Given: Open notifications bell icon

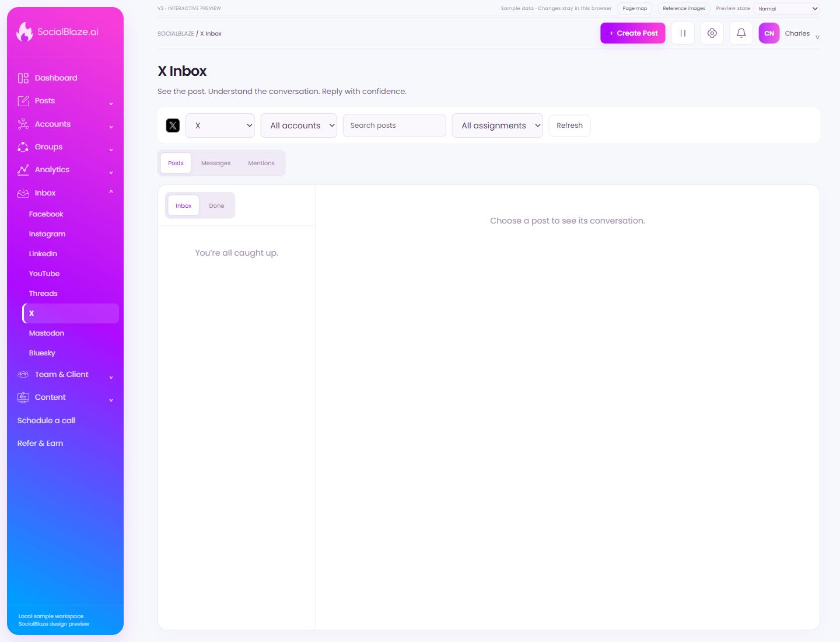Looking at the screenshot, I should pos(741,33).
